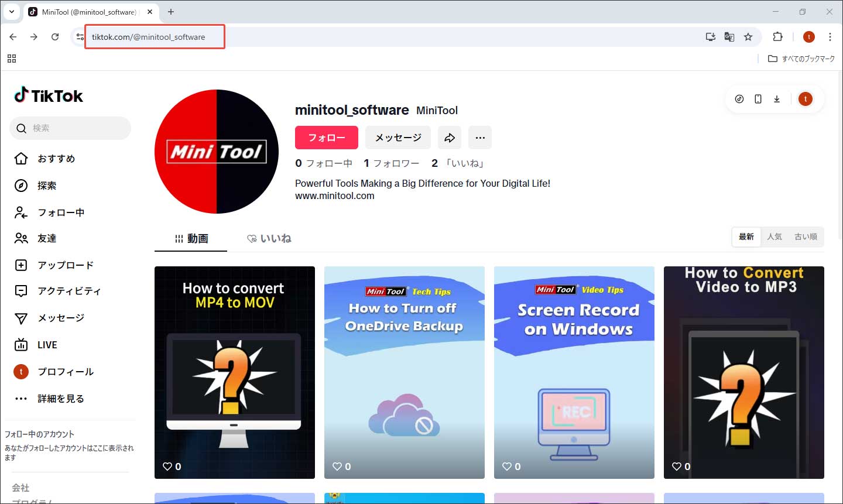Open the アップロード page
This screenshot has height=504, width=843.
pos(53,265)
